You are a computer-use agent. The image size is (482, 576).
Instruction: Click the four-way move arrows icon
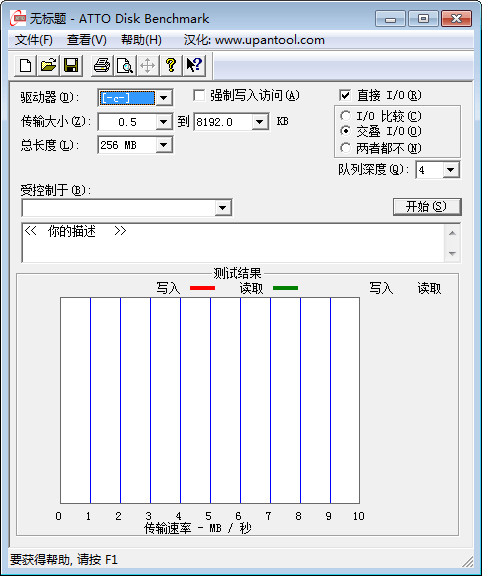pos(147,66)
